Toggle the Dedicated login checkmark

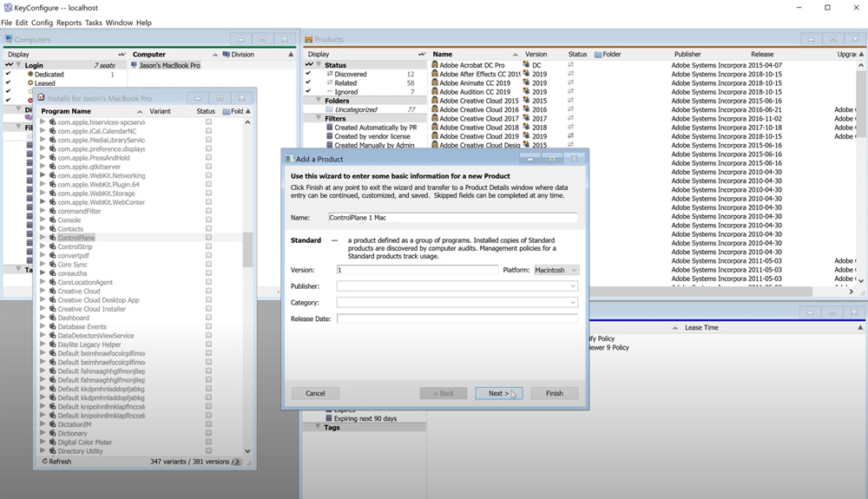click(9, 74)
